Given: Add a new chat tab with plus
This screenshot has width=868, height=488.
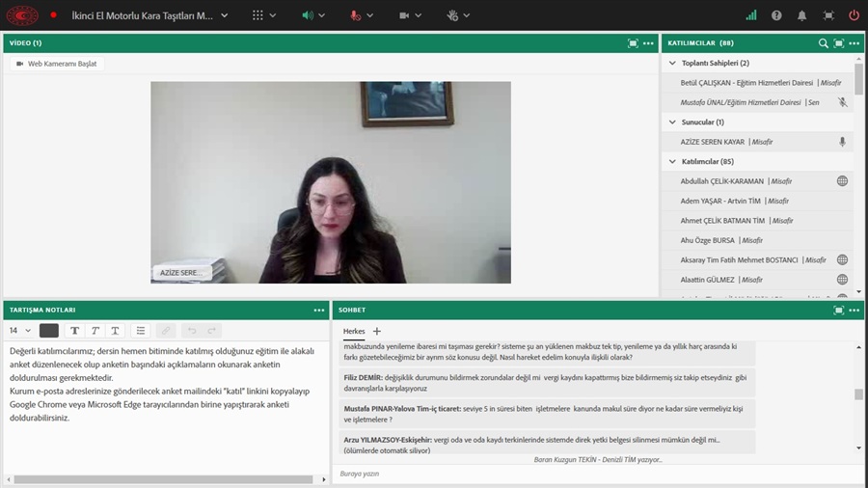Looking at the screenshot, I should [x=377, y=331].
